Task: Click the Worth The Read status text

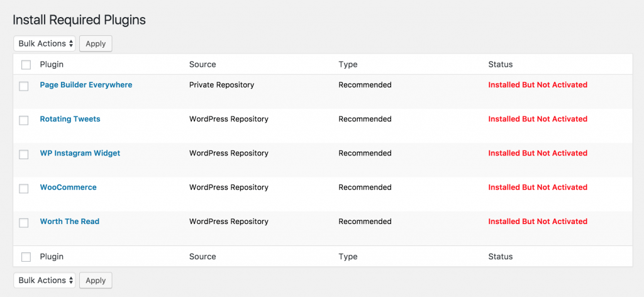Action: 538,221
